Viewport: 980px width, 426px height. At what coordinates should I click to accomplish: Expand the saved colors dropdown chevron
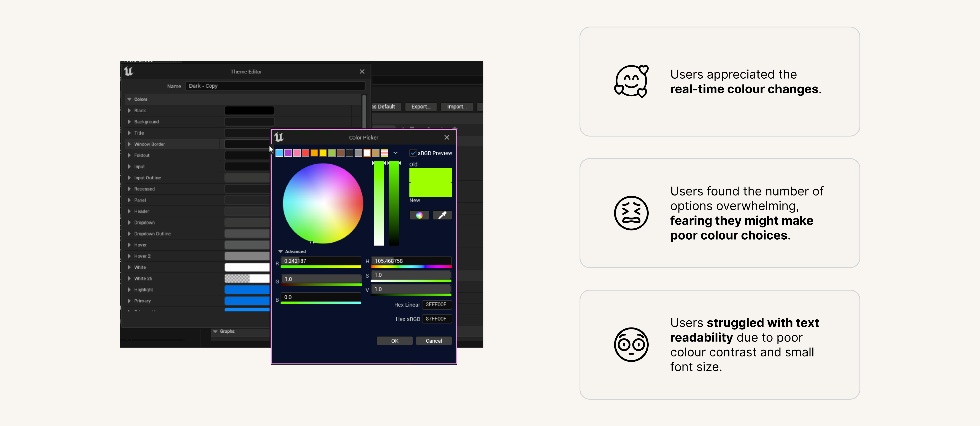click(x=395, y=153)
